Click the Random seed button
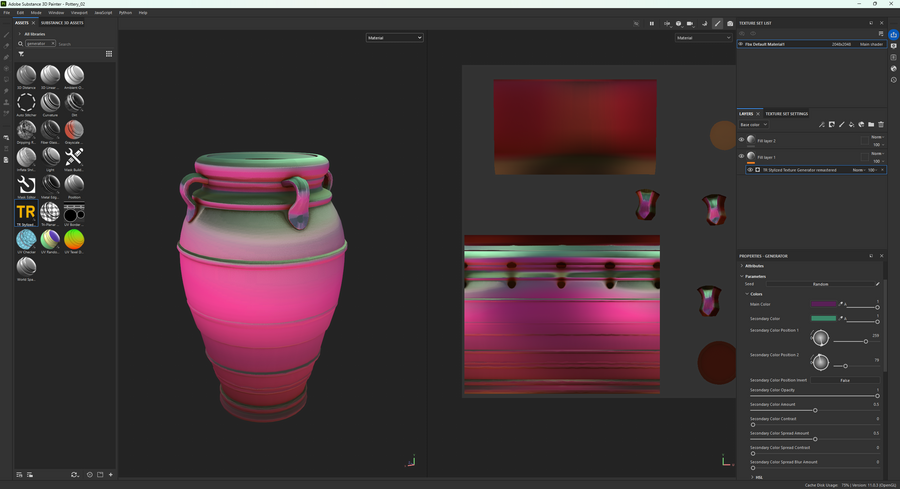Image resolution: width=900 pixels, height=489 pixels. (x=820, y=284)
